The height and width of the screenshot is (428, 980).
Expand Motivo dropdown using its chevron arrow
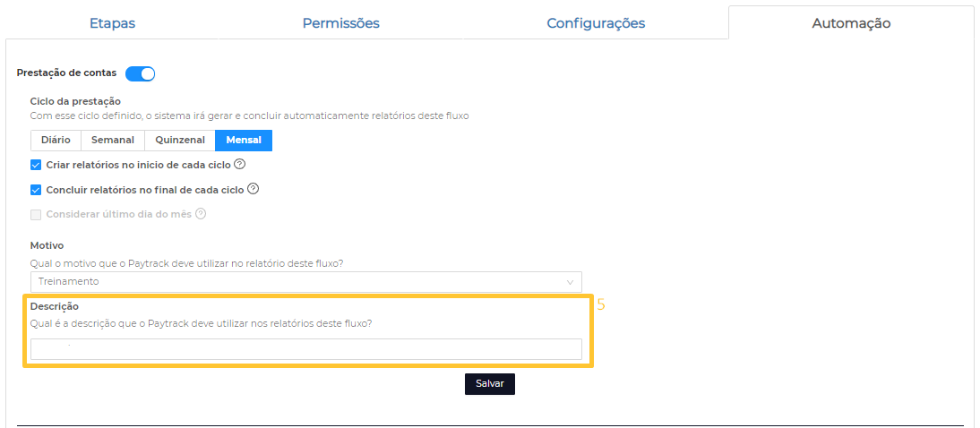click(x=571, y=282)
